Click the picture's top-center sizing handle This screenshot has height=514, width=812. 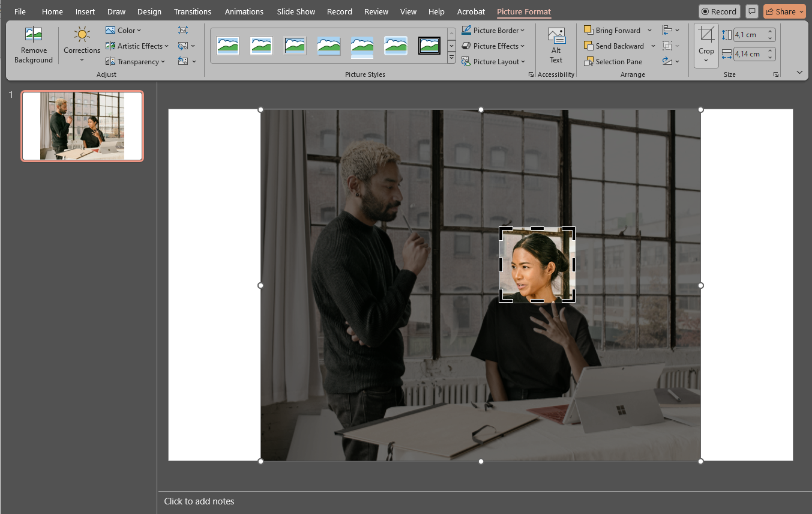[481, 109]
